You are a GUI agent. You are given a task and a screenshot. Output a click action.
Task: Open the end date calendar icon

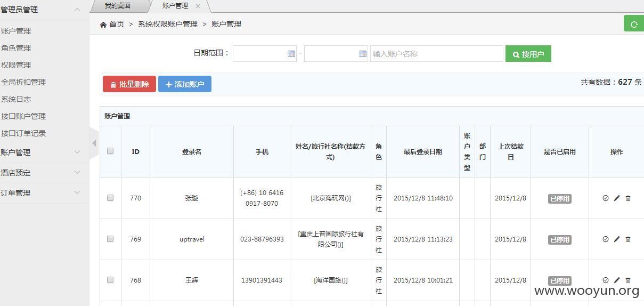363,54
